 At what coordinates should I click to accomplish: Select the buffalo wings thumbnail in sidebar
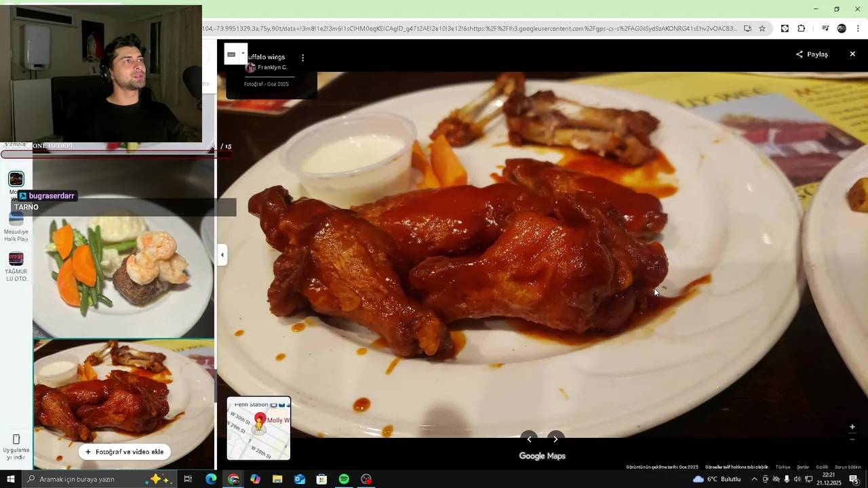(123, 404)
